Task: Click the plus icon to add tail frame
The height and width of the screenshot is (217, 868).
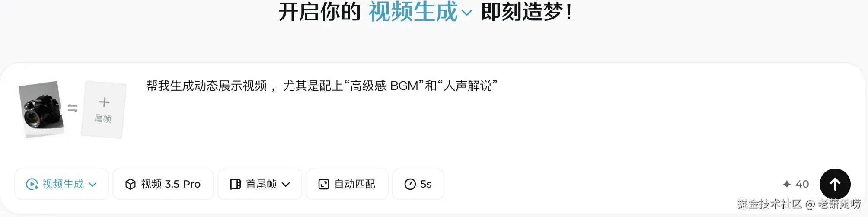Action: [x=104, y=102]
